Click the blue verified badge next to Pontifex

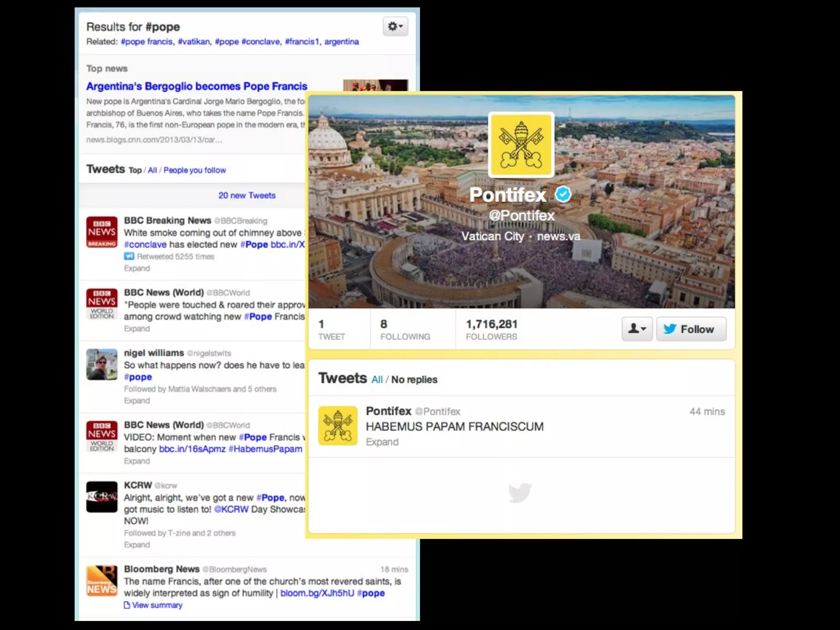[x=563, y=194]
